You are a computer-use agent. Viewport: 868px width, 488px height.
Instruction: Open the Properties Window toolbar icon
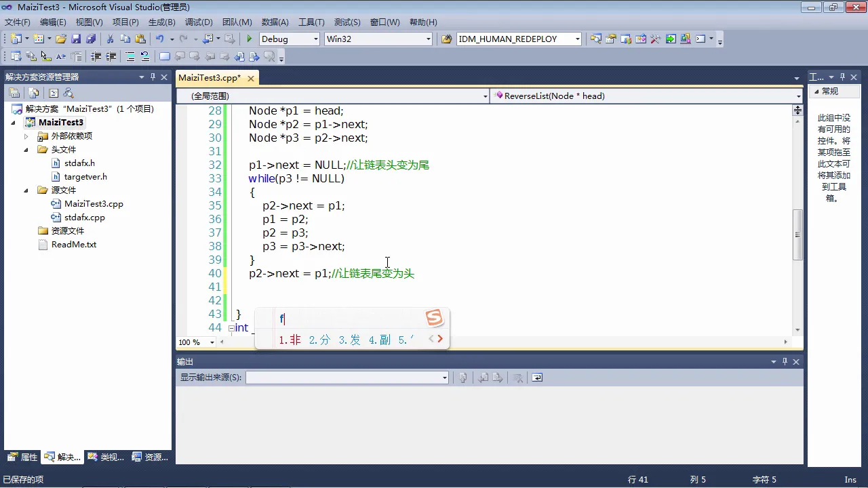pyautogui.click(x=610, y=39)
